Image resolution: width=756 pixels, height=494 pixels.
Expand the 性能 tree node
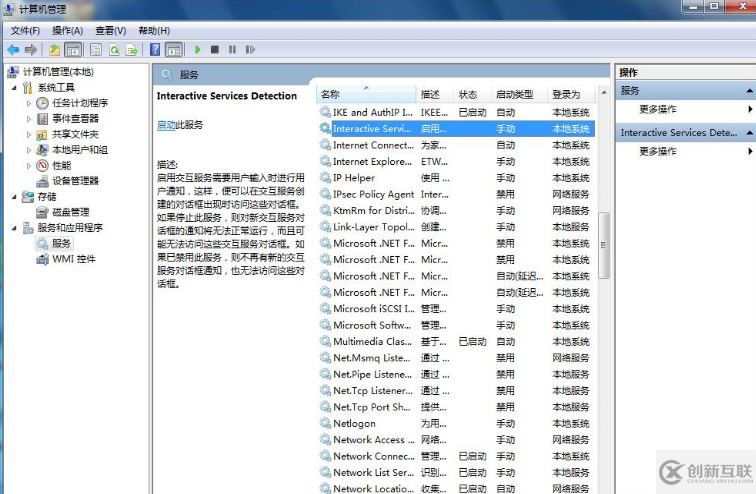point(28,166)
